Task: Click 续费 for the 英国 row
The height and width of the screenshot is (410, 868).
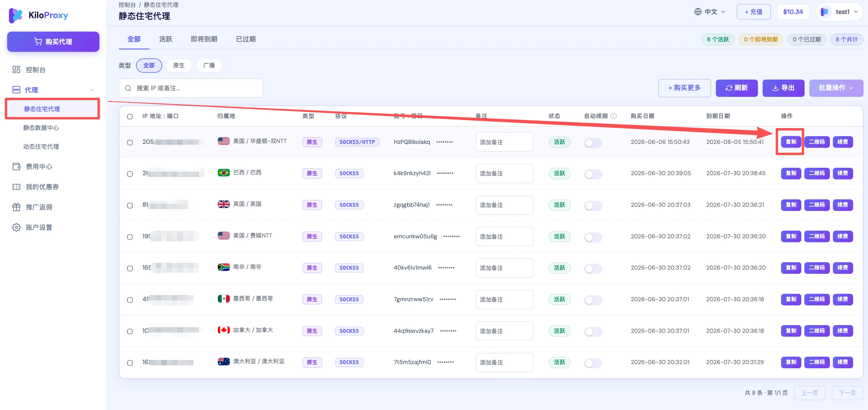Action: [843, 205]
